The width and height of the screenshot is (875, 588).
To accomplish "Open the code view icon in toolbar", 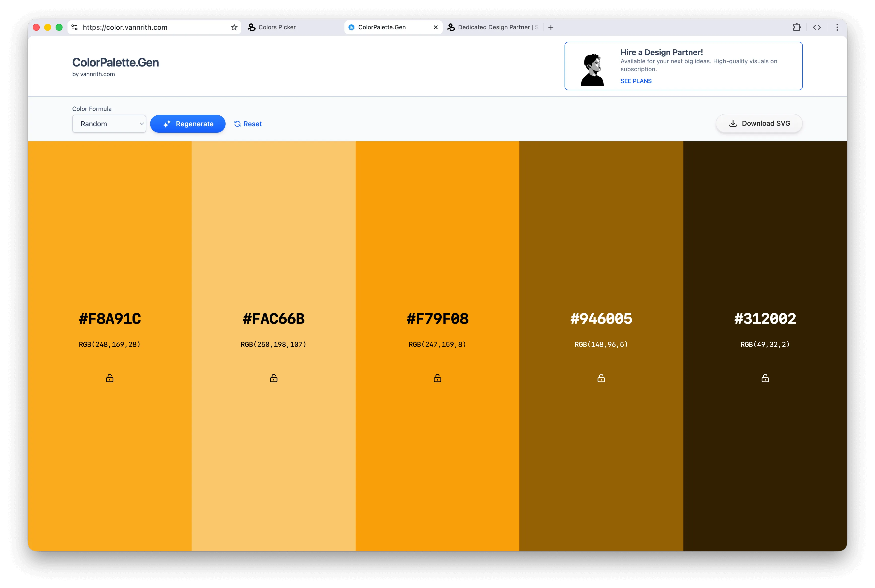I will [817, 27].
